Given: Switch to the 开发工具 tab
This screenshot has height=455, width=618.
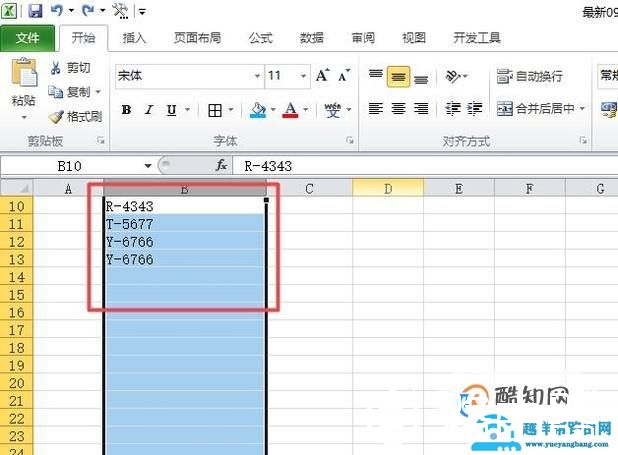Looking at the screenshot, I should [477, 38].
